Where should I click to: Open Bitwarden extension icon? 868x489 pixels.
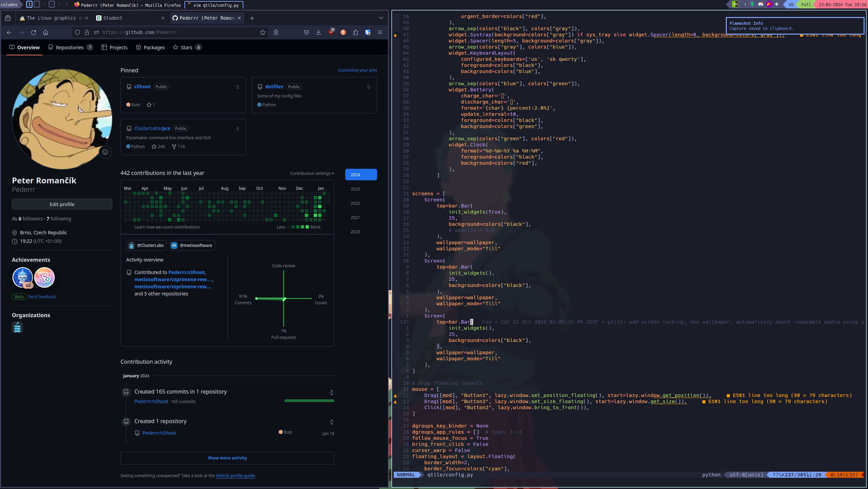[368, 32]
